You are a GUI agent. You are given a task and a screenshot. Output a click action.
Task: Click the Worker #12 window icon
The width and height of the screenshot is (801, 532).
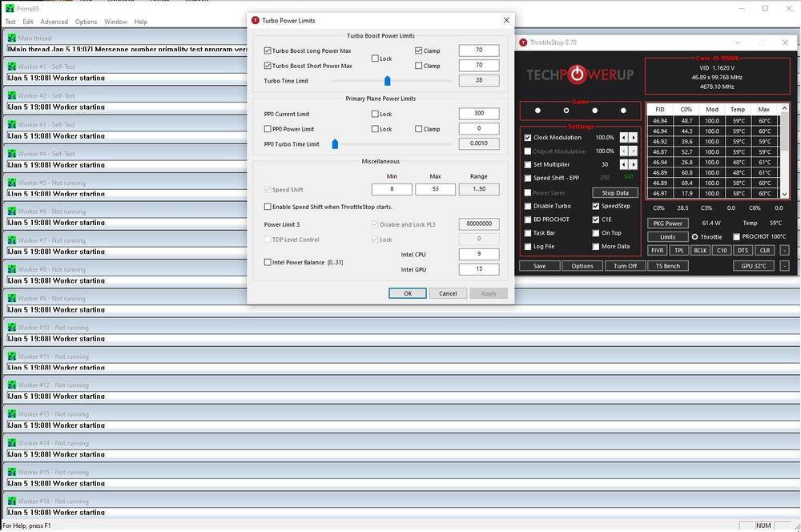[11, 385]
